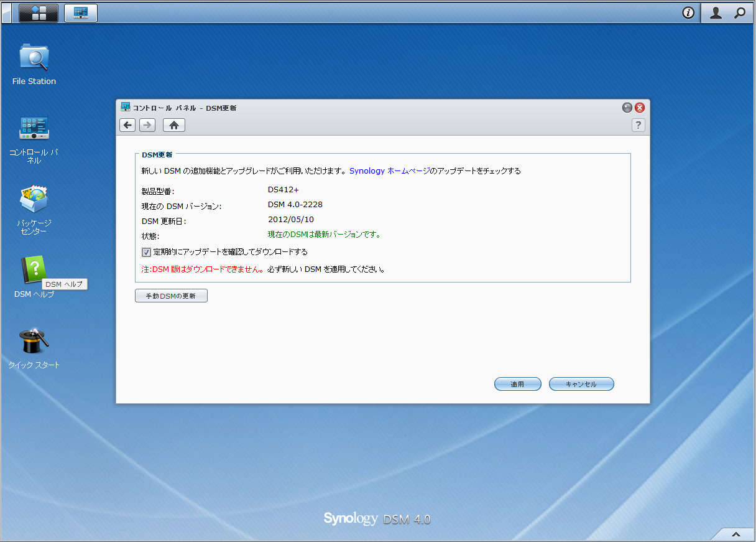Click the 現在の DSM バージョン label
This screenshot has height=542, width=756.
coord(182,206)
